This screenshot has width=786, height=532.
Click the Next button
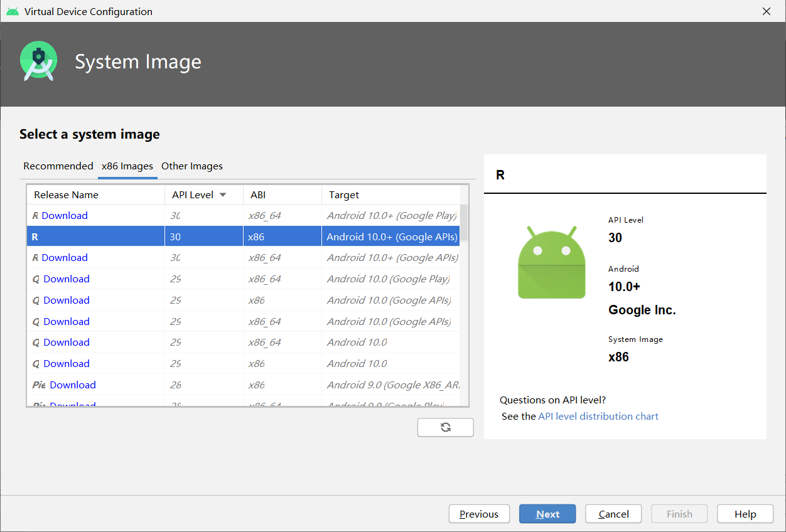547,514
